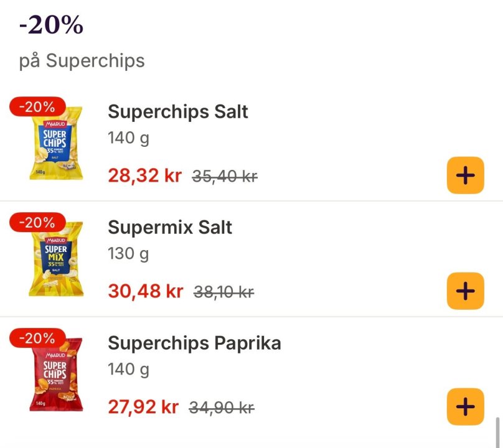This screenshot has height=448, width=503.
Task: Open the Supermix Salt product title
Action: pyautogui.click(x=170, y=227)
